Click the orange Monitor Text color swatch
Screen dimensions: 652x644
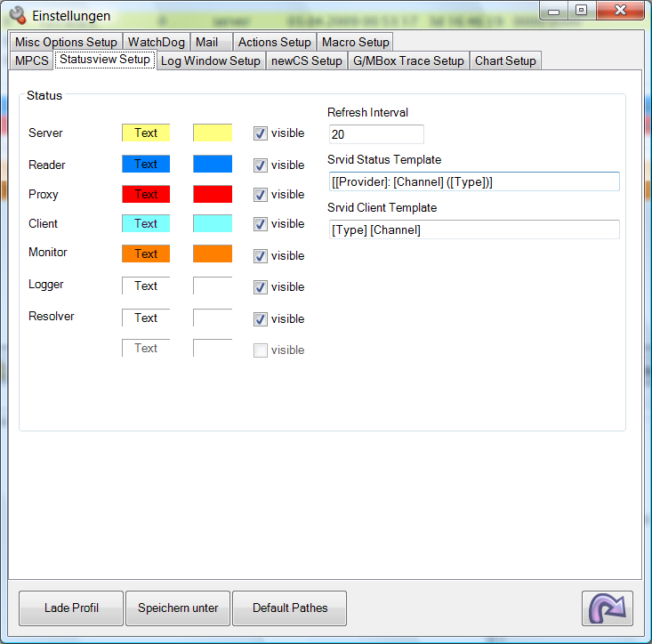[x=146, y=254]
